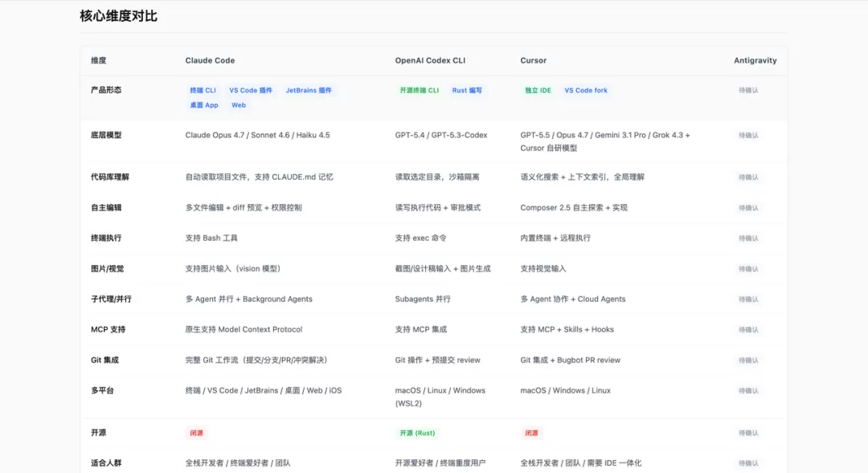Click the VS Code fork tag
868x473 pixels.
point(586,90)
